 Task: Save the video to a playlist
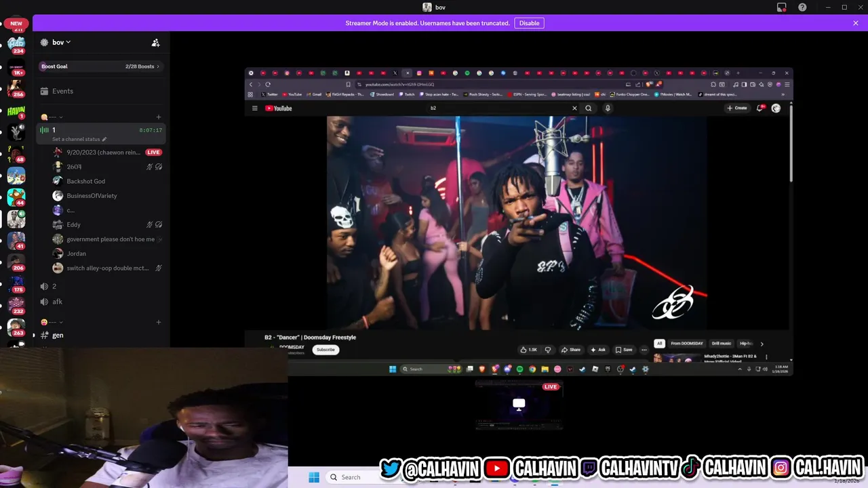coord(624,350)
